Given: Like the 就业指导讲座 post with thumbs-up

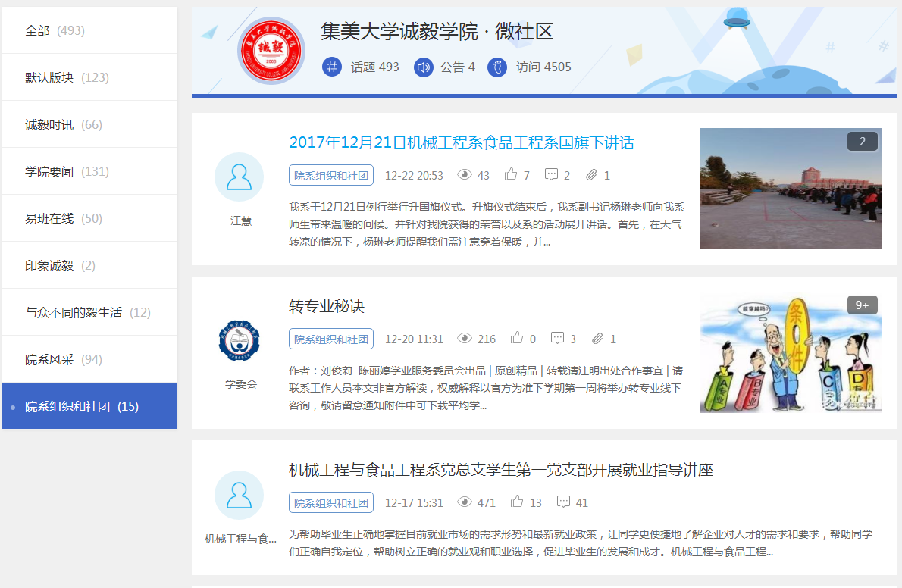Looking at the screenshot, I should (517, 502).
